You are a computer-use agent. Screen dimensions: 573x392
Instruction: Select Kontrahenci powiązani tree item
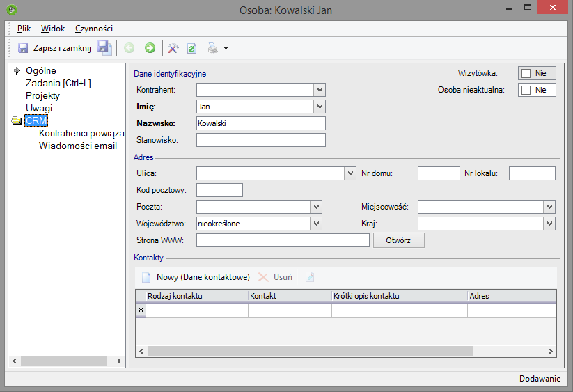[x=81, y=134]
